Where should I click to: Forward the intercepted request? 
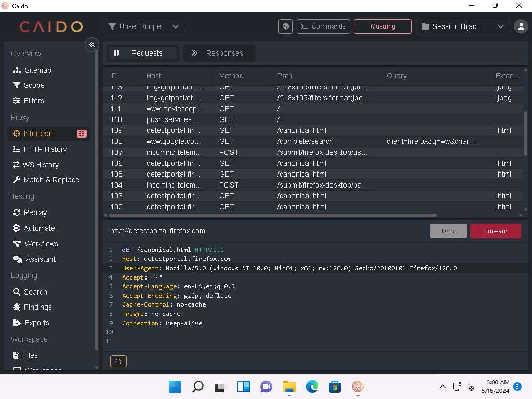click(495, 231)
